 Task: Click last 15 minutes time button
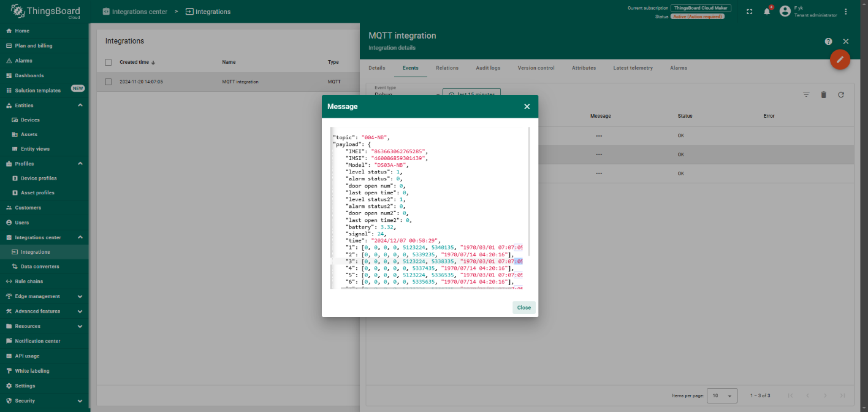point(472,93)
